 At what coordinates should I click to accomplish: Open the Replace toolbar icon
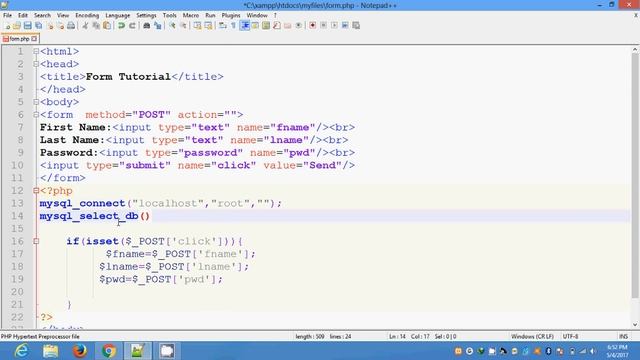click(158, 26)
